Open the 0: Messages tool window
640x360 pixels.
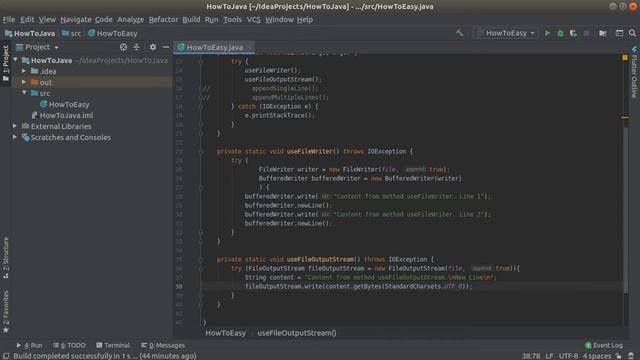(x=163, y=345)
